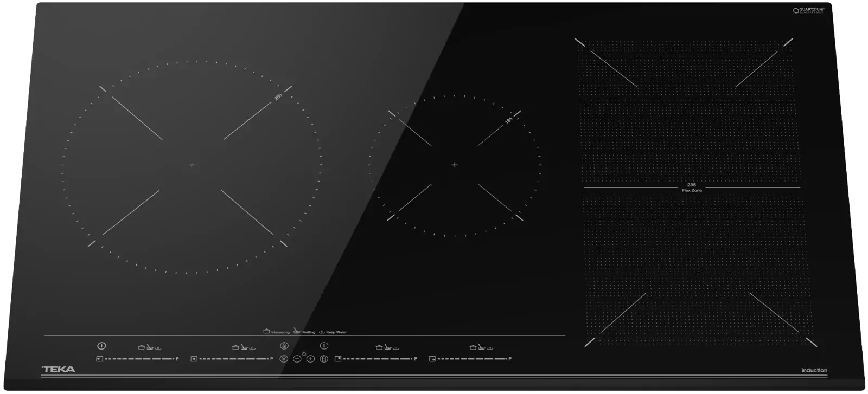Tap the simmering pot icon above second slider
868x394 pixels.
[235, 347]
